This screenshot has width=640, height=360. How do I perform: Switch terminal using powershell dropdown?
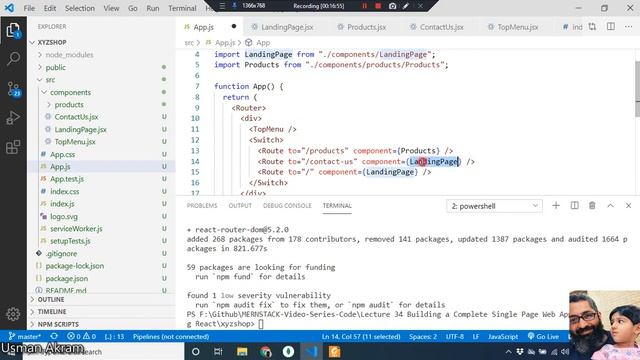[x=494, y=206]
